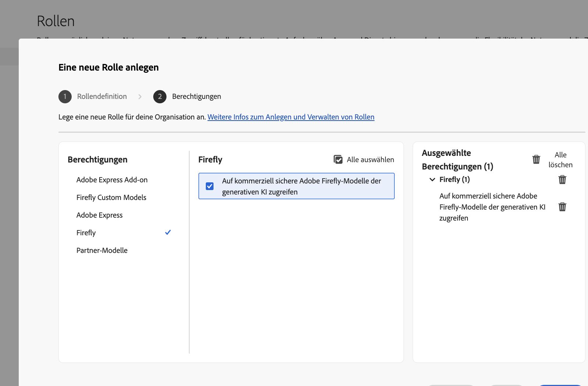
Task: Click the chevron arrow between the wizard steps
Action: (x=140, y=96)
